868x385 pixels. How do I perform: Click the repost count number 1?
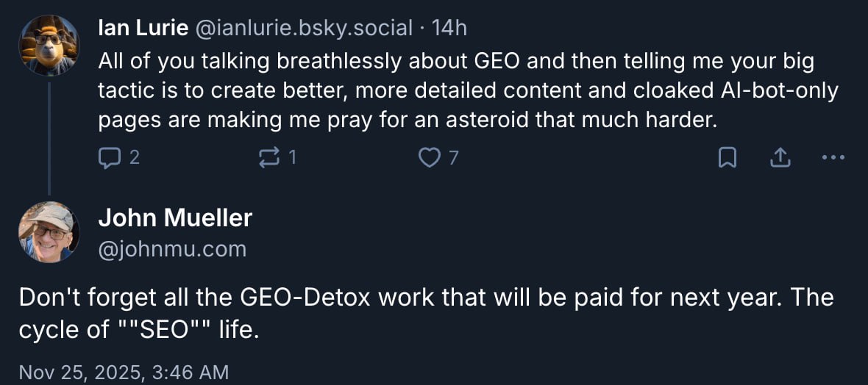292,157
